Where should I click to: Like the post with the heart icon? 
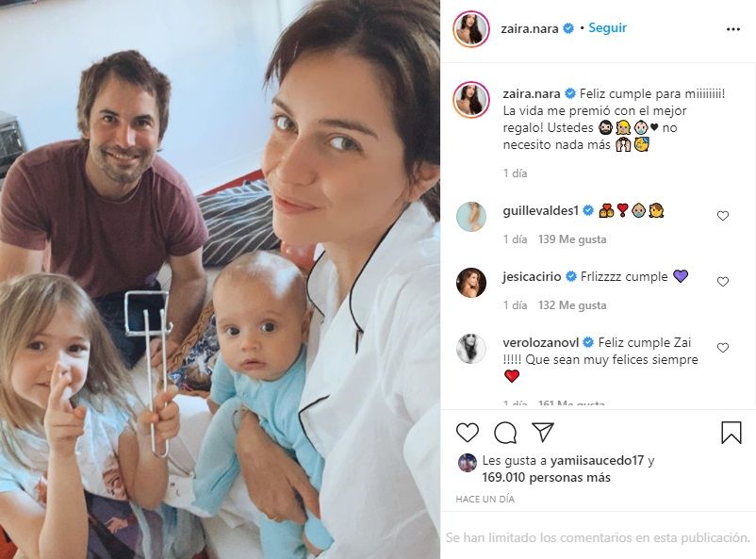pyautogui.click(x=468, y=432)
